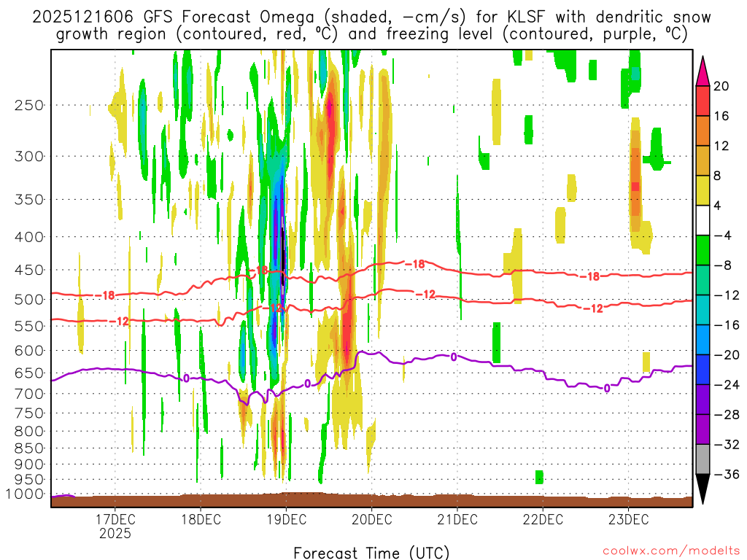Select the violet colorbar swatch between -24 and -28

click(703, 400)
